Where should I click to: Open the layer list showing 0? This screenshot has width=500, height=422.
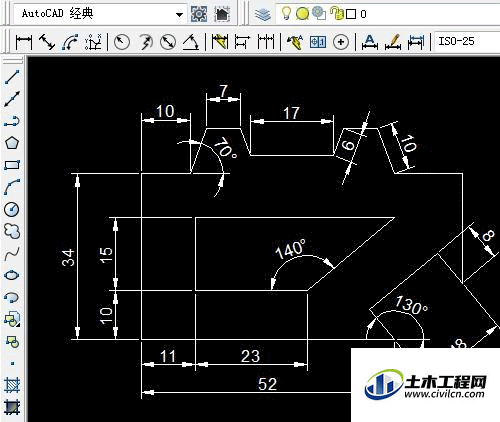(x=388, y=14)
